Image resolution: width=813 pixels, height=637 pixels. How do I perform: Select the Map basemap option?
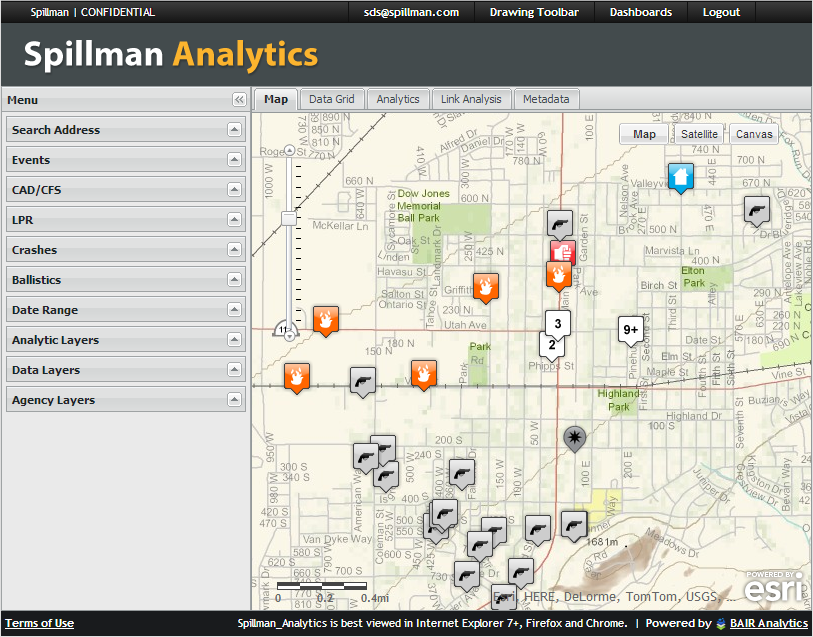click(x=644, y=134)
